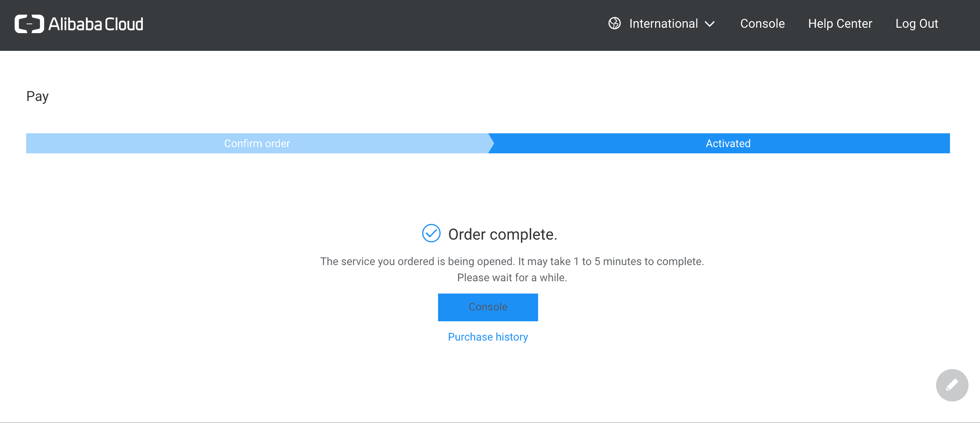Open the Purchase history link
The image size is (980, 423).
tap(488, 337)
